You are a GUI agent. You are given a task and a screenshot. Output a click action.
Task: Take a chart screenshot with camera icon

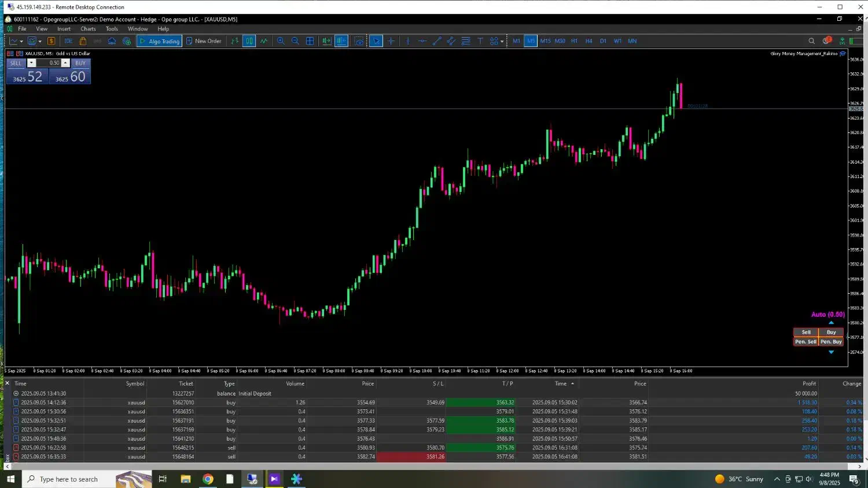pos(359,41)
